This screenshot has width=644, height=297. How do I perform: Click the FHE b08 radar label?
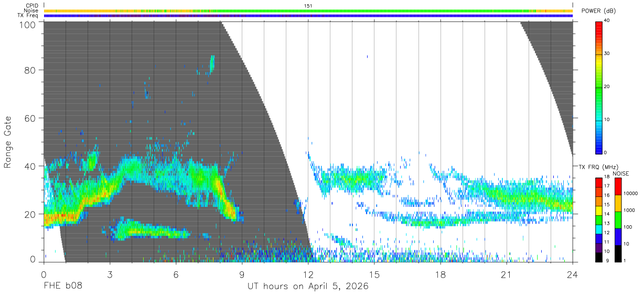(x=63, y=287)
